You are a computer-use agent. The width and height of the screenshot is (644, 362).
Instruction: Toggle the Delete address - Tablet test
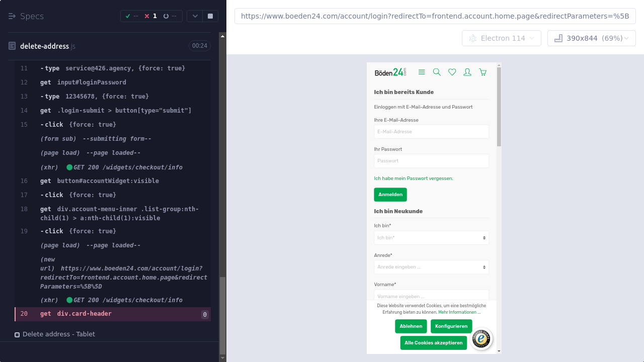click(x=17, y=334)
